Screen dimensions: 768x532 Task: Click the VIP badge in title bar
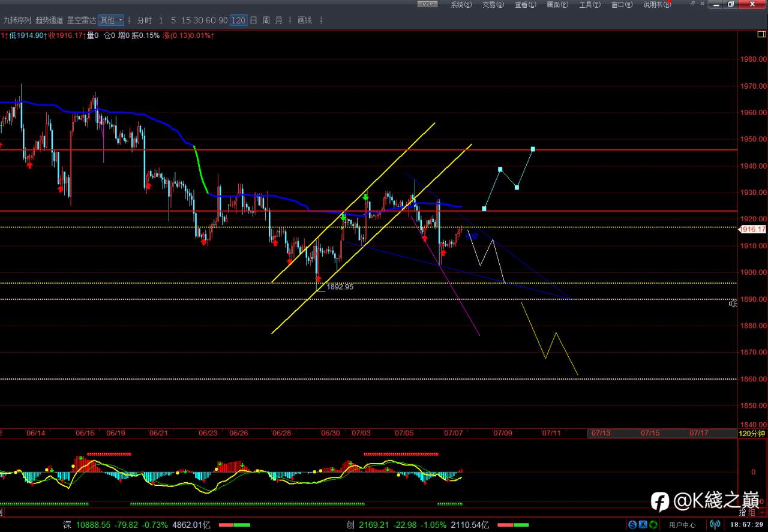click(x=427, y=4)
